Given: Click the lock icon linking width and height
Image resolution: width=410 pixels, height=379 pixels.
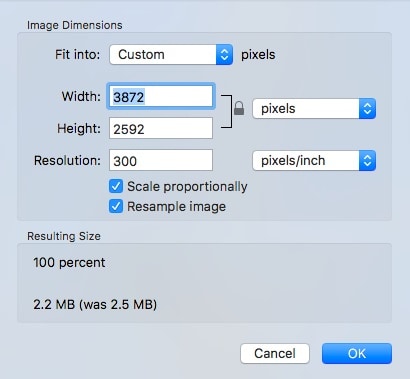Looking at the screenshot, I should click(x=239, y=108).
